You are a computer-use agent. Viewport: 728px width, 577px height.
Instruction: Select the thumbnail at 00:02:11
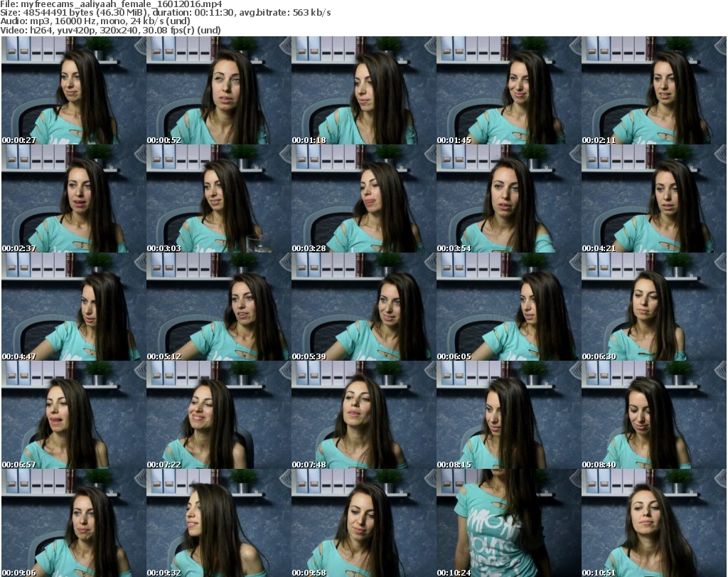[654, 90]
